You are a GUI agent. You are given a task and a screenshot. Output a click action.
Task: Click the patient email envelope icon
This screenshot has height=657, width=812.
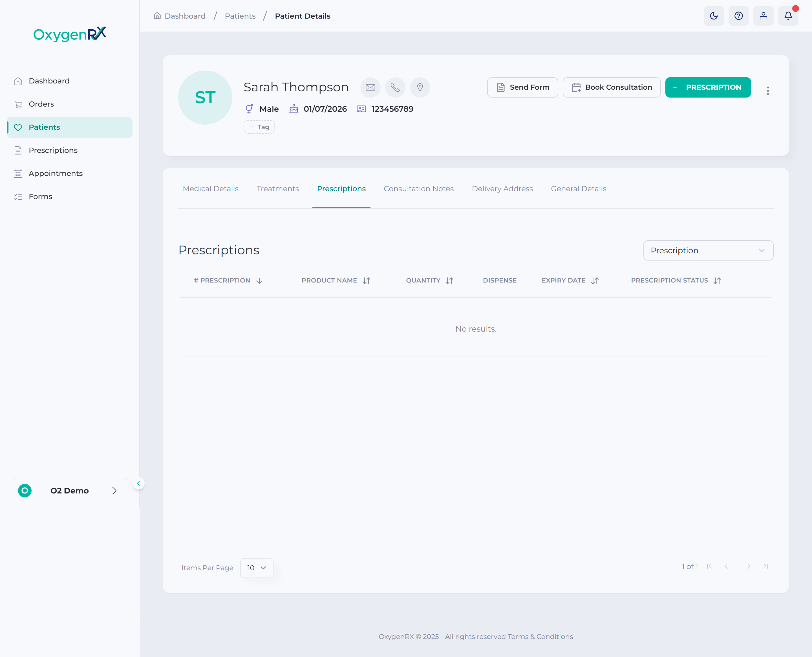370,87
